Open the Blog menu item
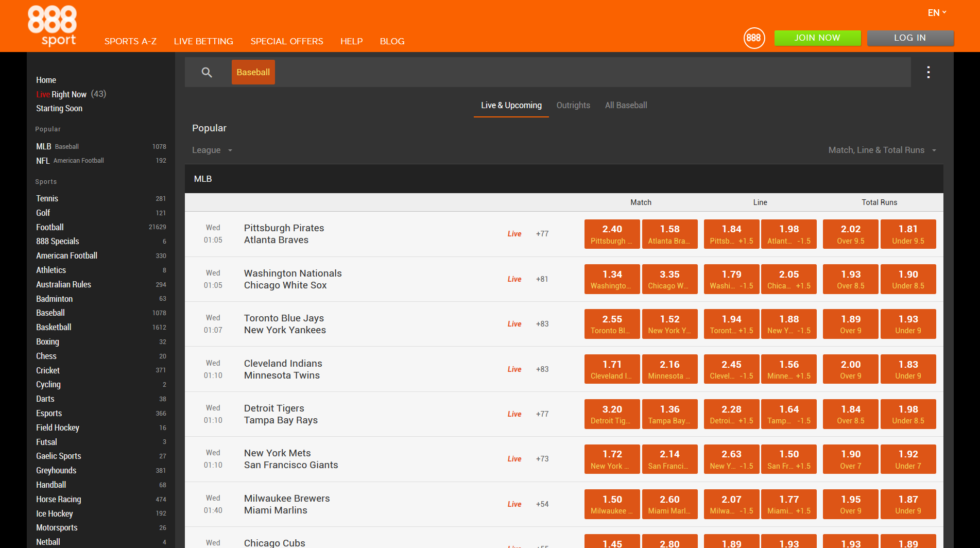 (x=392, y=41)
